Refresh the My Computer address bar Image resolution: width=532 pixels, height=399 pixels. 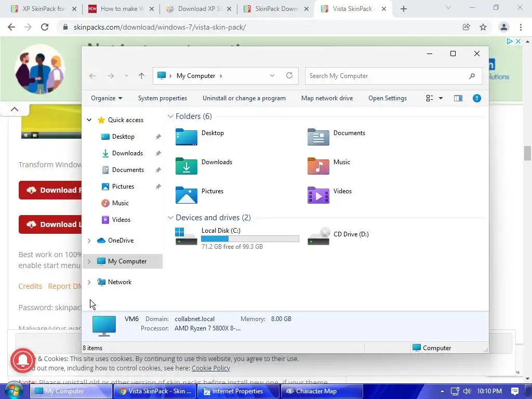click(289, 75)
